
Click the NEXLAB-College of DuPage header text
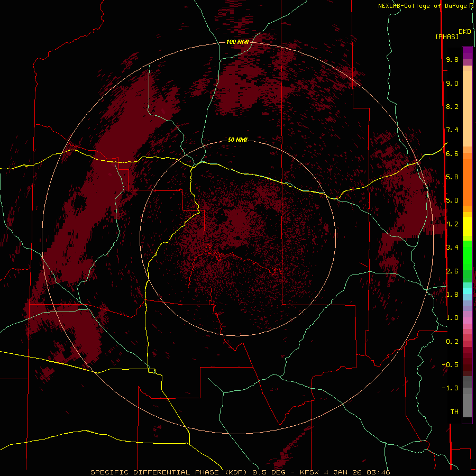(x=423, y=6)
